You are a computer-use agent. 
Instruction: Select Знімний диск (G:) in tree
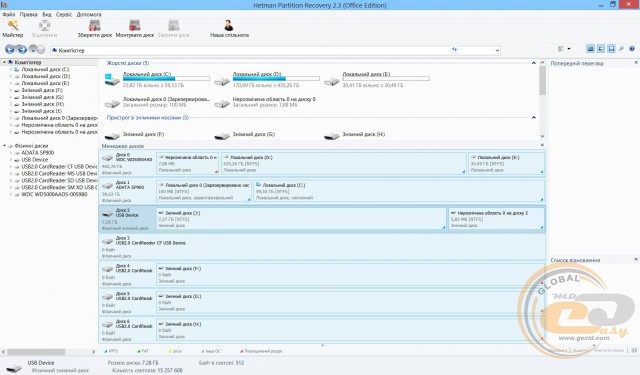tap(42, 97)
